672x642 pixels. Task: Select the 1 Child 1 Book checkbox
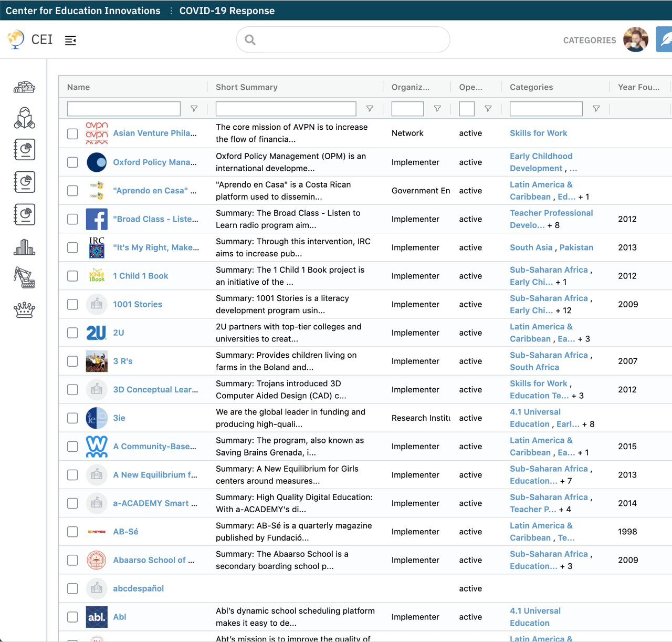click(x=72, y=276)
